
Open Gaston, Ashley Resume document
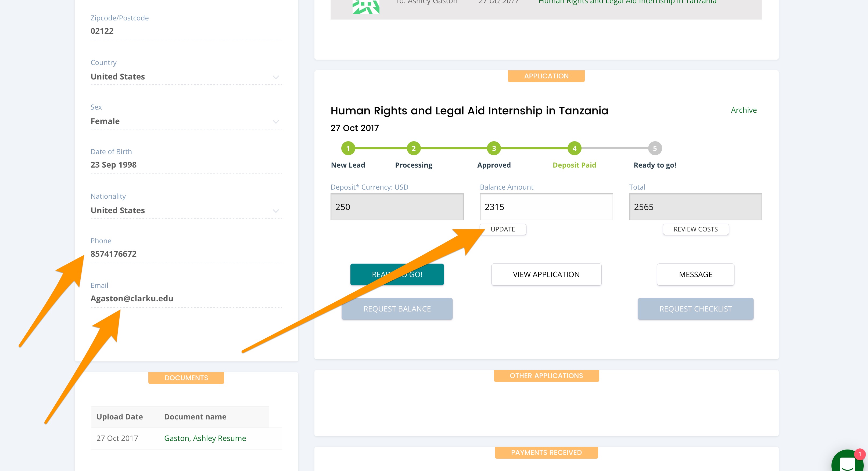(205, 438)
